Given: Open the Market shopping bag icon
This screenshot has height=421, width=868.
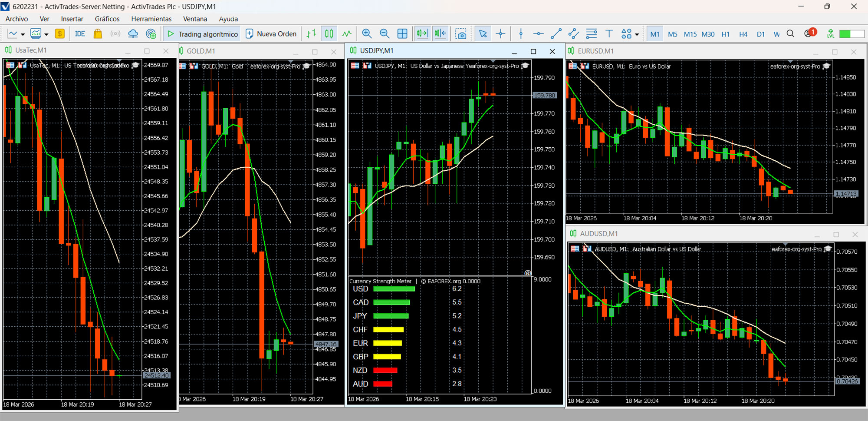Looking at the screenshot, I should (x=98, y=34).
